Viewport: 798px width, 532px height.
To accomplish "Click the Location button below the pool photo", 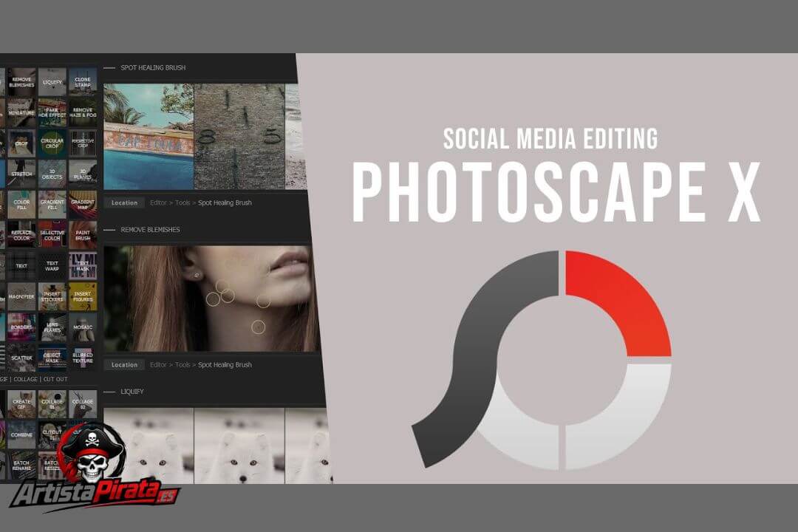I will click(124, 202).
